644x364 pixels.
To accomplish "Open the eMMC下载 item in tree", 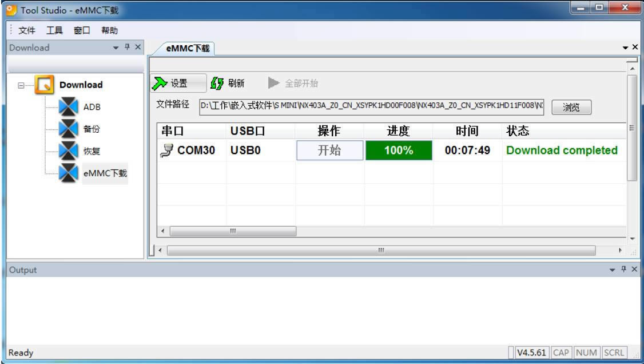I will 105,173.
